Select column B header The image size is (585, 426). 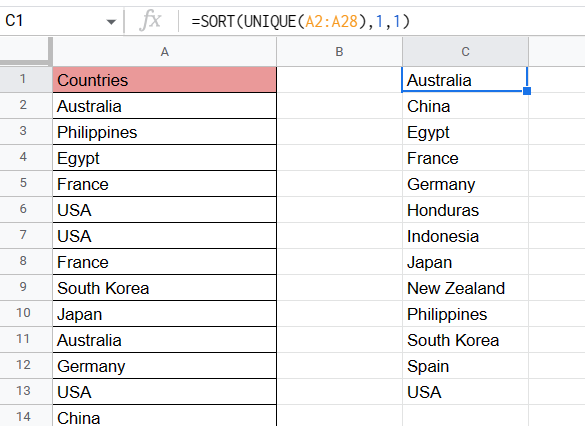tap(339, 52)
